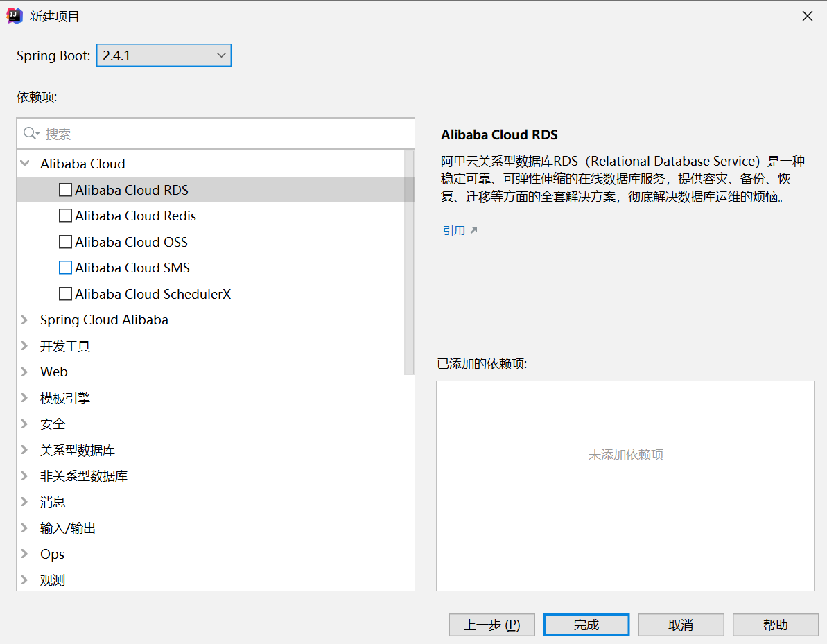Click the magnifier icon in the search box
The width and height of the screenshot is (827, 644).
(x=31, y=133)
